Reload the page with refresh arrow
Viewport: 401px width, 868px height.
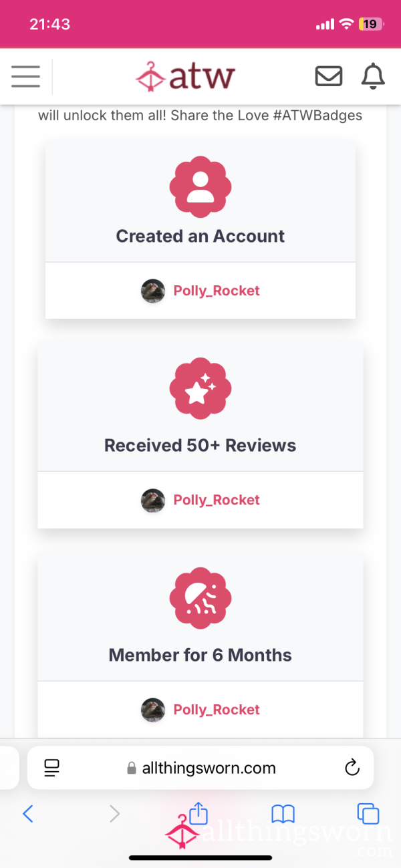tap(352, 768)
